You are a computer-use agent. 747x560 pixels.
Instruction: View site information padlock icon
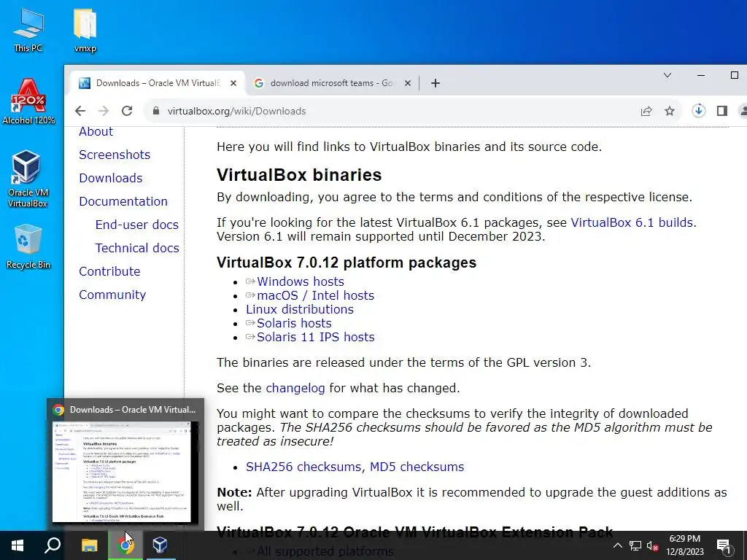click(x=156, y=111)
